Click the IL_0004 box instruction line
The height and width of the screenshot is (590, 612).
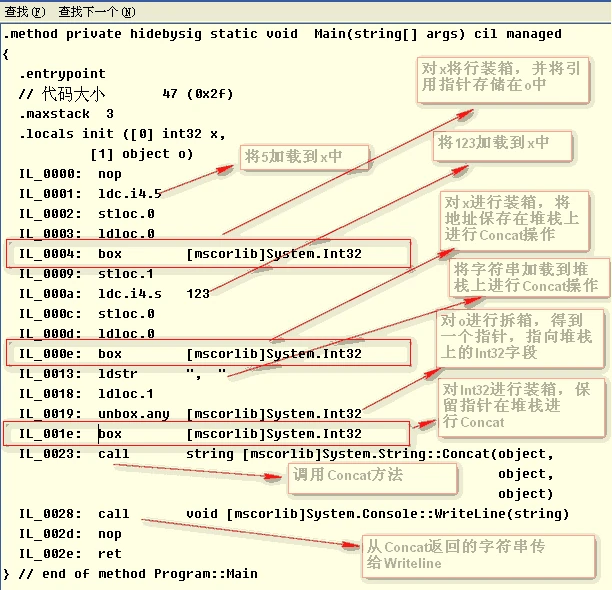pyautogui.click(x=208, y=254)
